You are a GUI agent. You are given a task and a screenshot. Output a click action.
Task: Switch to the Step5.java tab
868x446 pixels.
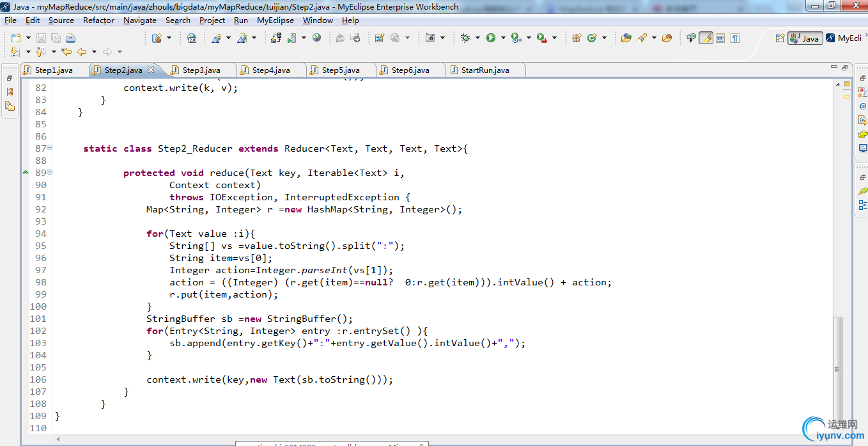tap(341, 70)
